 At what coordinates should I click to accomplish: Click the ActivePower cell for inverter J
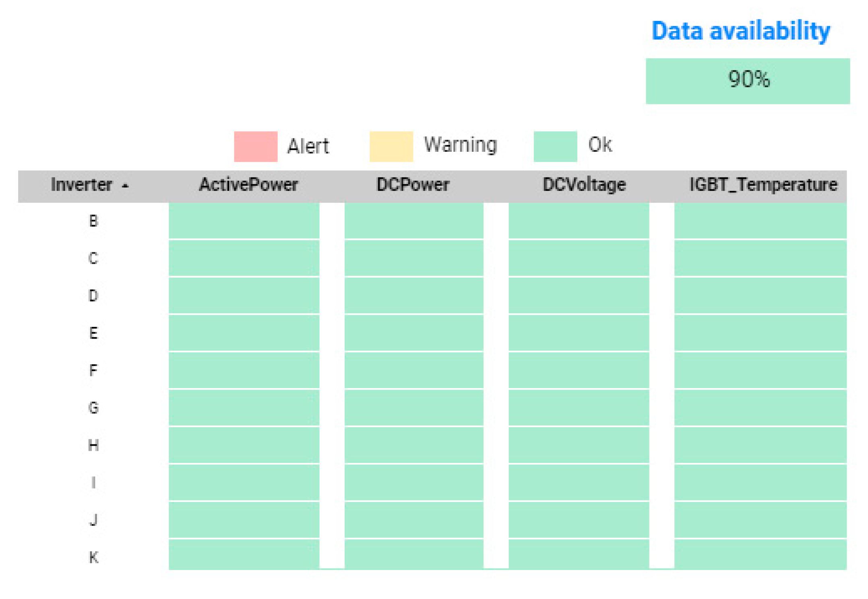click(x=244, y=520)
